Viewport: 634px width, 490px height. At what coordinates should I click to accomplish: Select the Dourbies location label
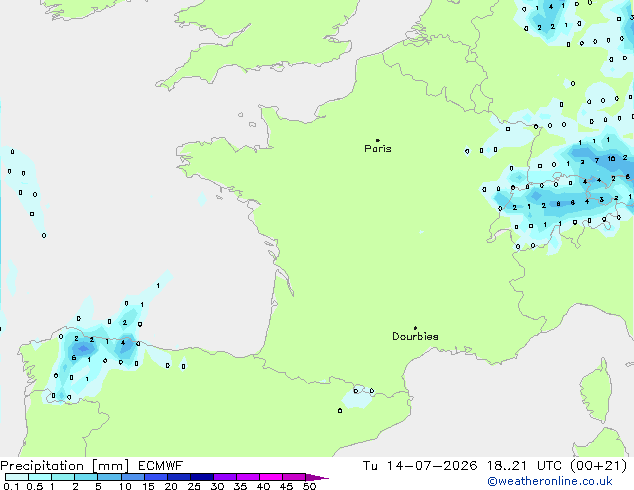click(415, 336)
